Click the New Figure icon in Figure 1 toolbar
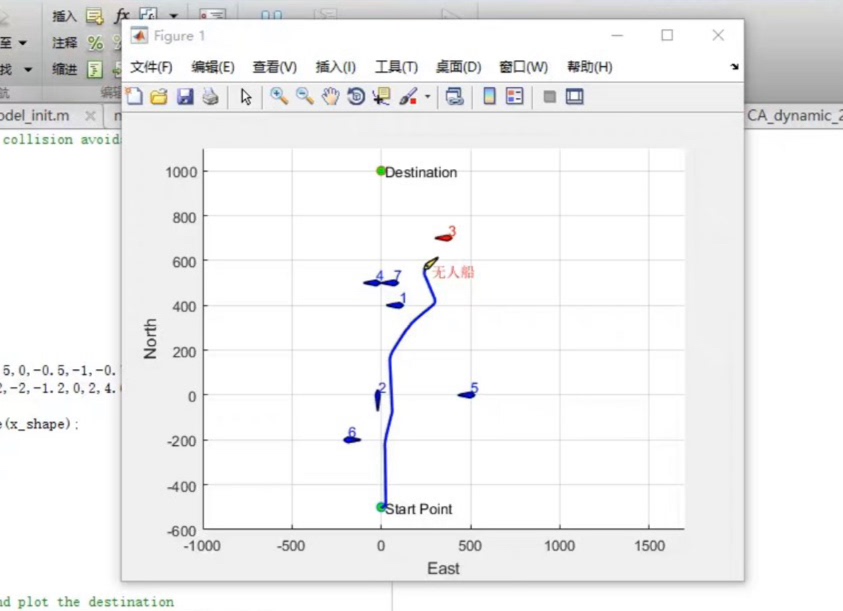 [x=134, y=97]
